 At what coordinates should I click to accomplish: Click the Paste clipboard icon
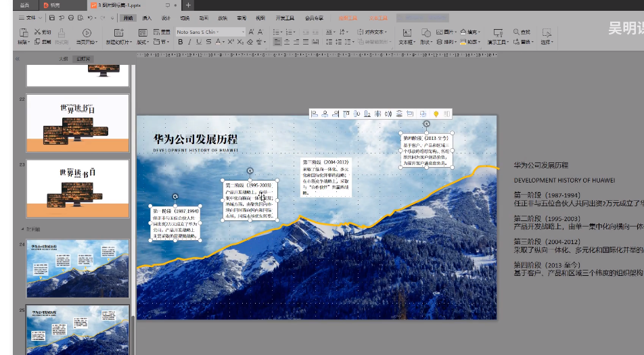(x=24, y=32)
